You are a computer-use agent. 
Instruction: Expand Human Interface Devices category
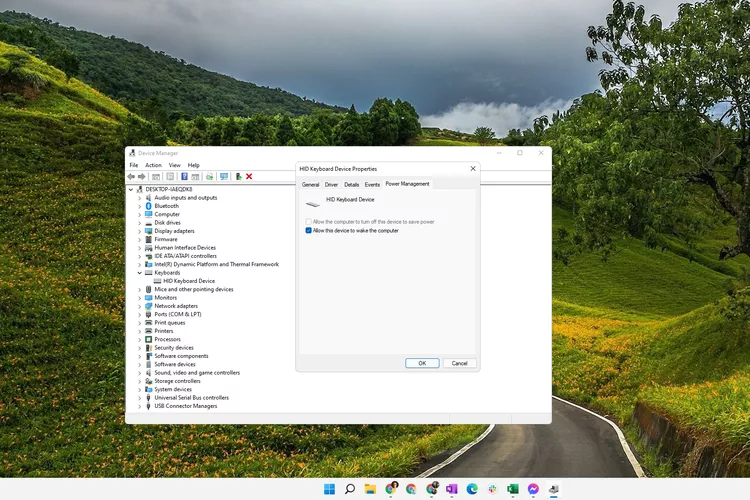[x=140, y=248]
